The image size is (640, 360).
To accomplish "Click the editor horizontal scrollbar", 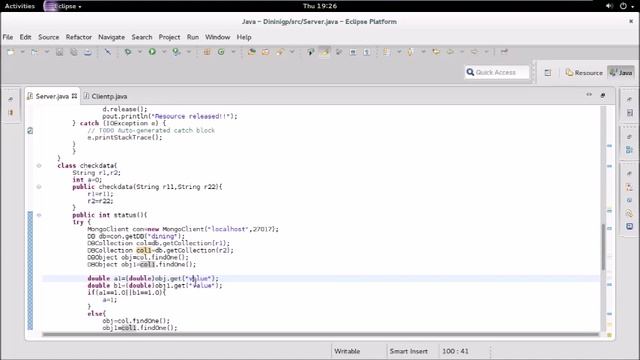I will click(x=320, y=335).
